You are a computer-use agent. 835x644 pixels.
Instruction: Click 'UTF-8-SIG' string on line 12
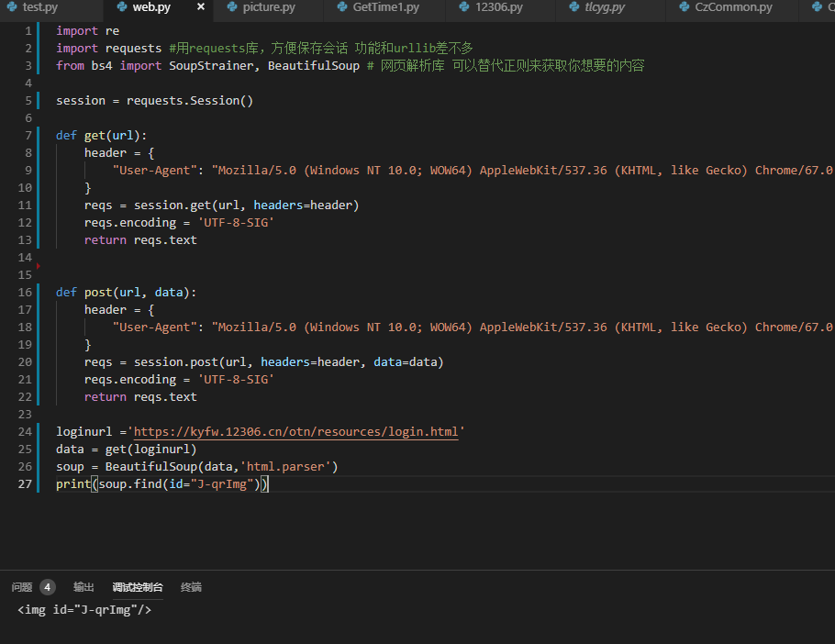click(236, 223)
